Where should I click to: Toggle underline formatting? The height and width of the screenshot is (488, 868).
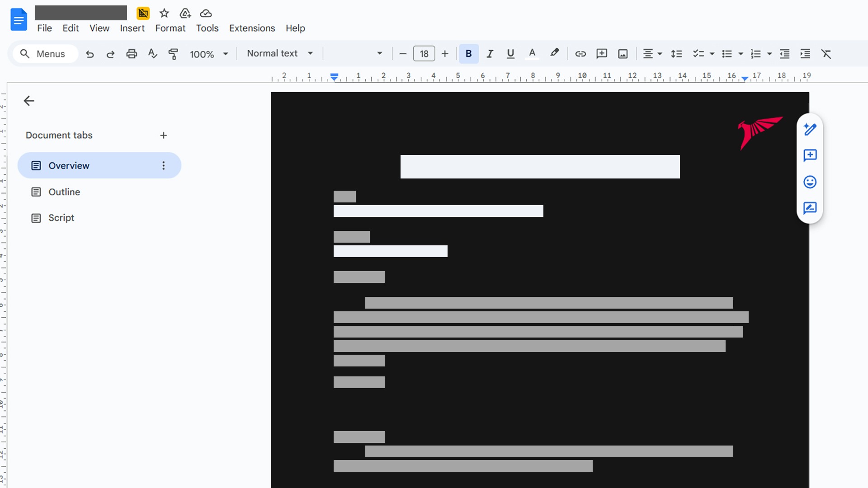point(510,54)
